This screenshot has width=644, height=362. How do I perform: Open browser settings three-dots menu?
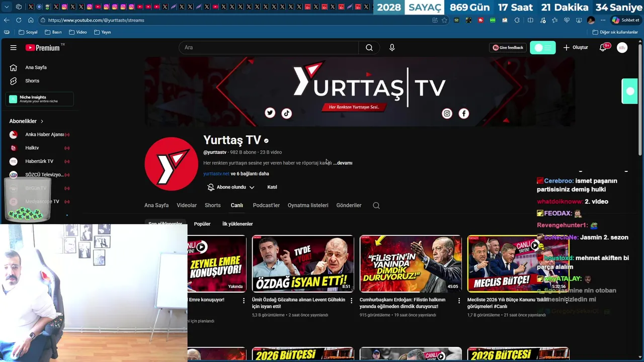(x=603, y=20)
